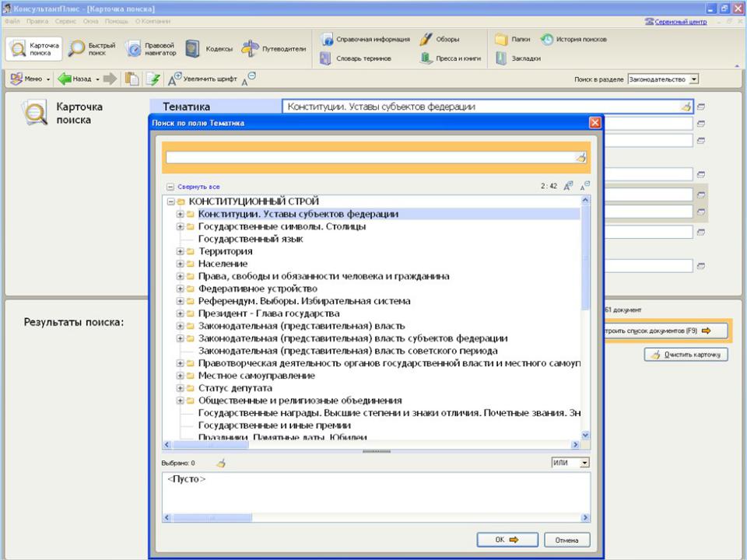This screenshot has height=560, width=747.
Task: Open Карточка поиска from toolbar
Action: pos(33,49)
